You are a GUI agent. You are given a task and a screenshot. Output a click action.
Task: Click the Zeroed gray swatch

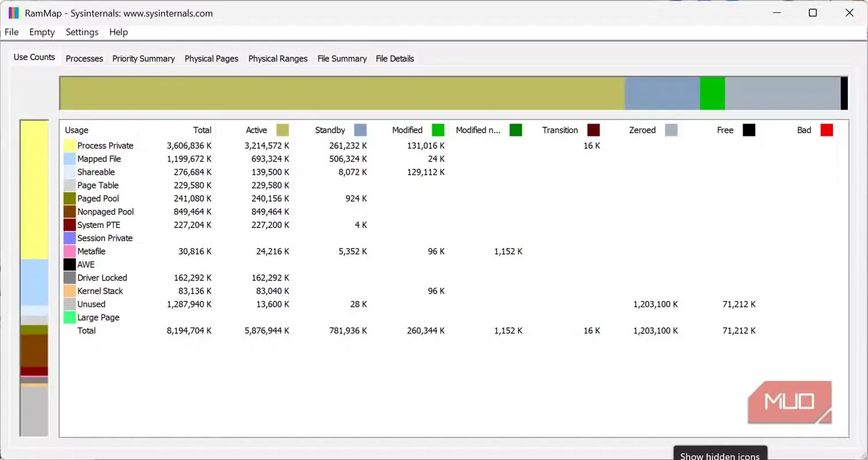(x=671, y=130)
